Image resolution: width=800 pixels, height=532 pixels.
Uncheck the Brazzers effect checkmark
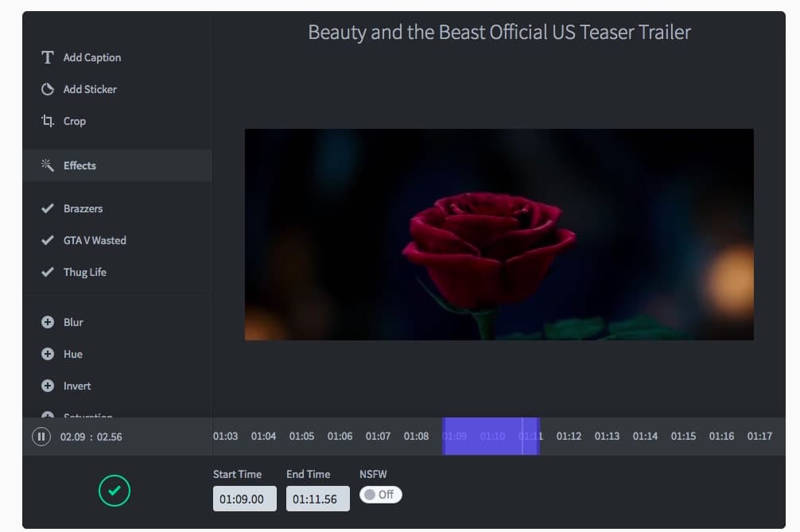tap(48, 208)
